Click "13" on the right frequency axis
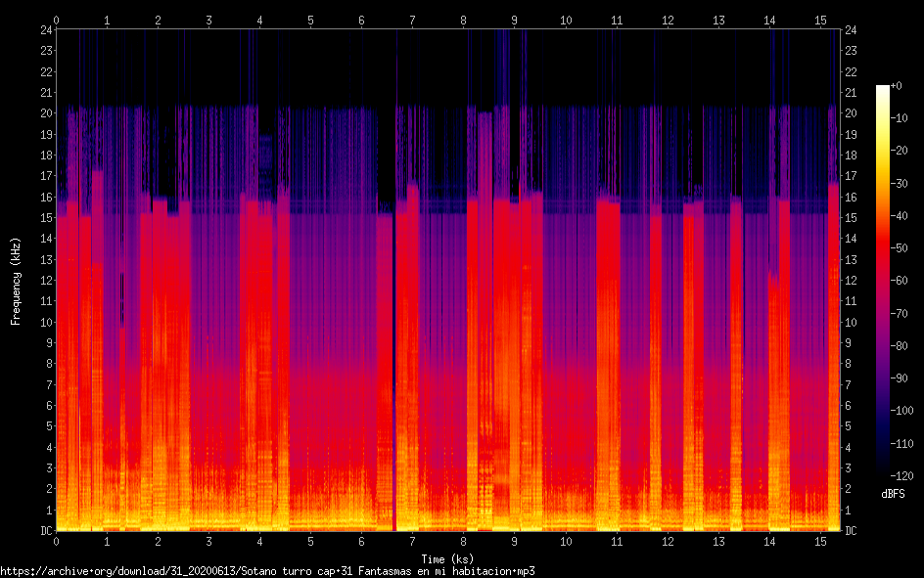Viewport: 924px width, 578px height. 851,259
